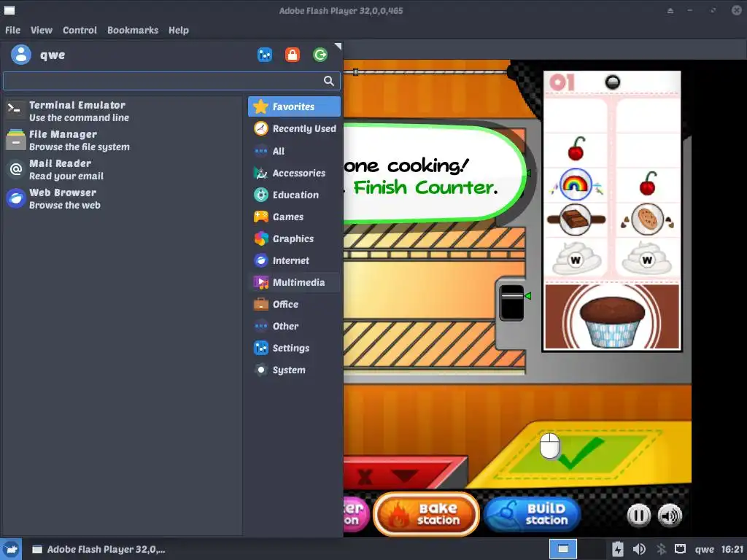Open the Multimedia category
Image resolution: width=747 pixels, height=560 pixels.
[294, 282]
